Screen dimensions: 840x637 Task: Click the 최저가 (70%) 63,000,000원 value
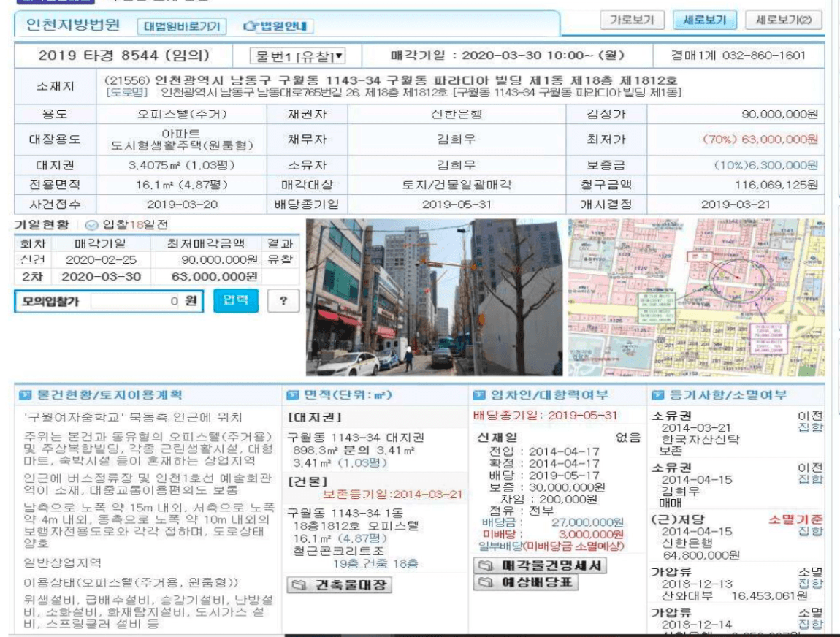[760, 140]
